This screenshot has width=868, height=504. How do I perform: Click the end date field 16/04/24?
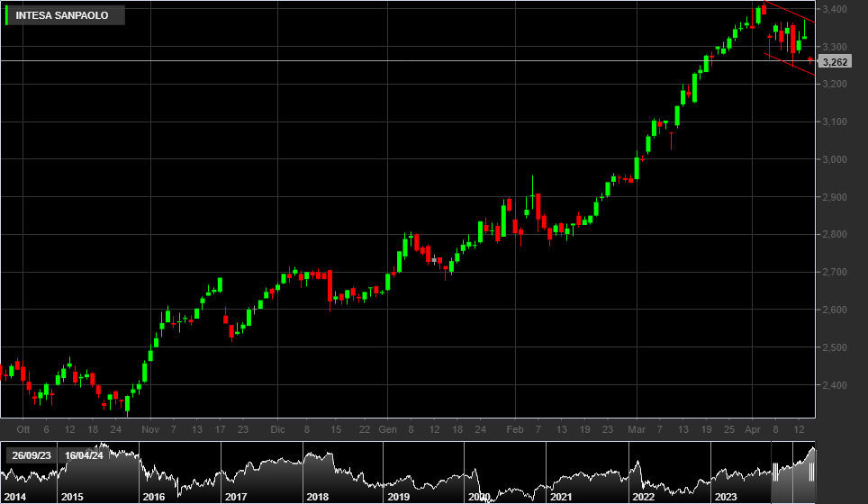pos(84,455)
